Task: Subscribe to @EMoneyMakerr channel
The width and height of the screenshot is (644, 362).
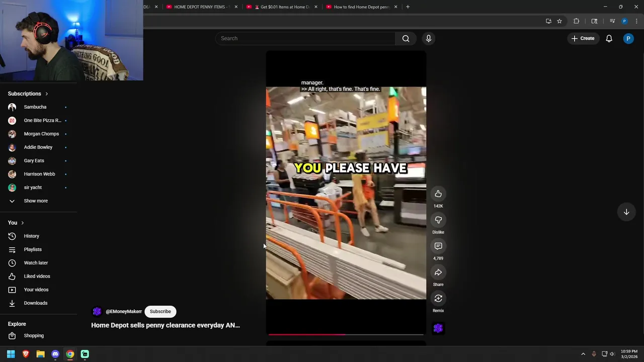Action: (x=160, y=311)
